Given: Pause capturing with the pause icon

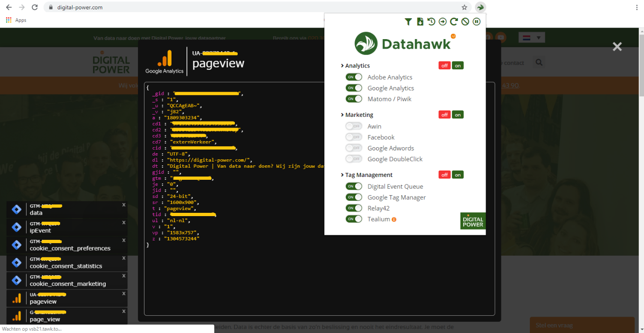Looking at the screenshot, I should click(476, 21).
